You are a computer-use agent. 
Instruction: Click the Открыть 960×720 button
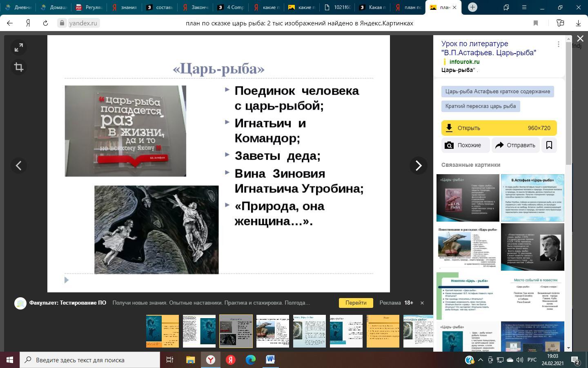(x=499, y=128)
